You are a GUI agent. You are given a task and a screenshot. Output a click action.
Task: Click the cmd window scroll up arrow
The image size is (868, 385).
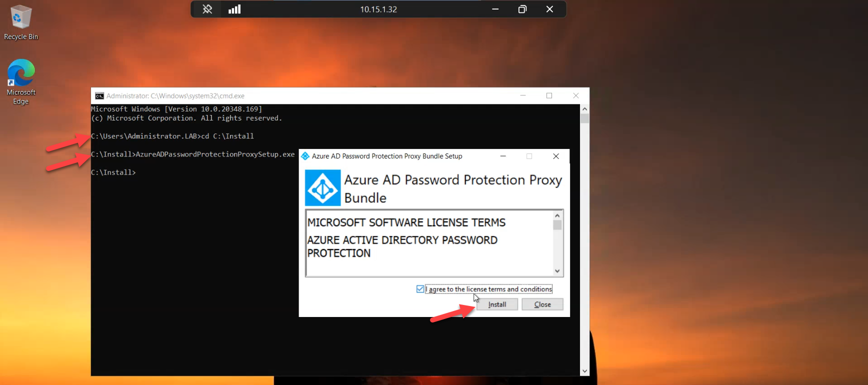point(584,108)
